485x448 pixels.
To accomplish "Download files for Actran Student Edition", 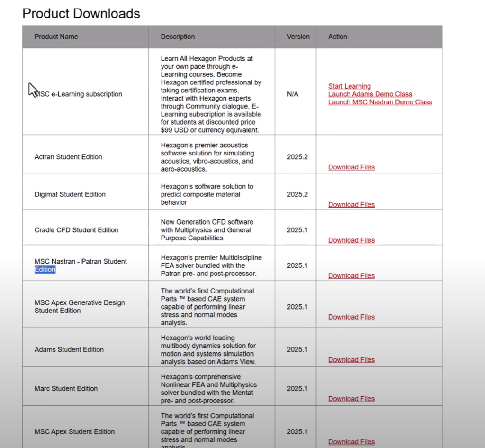I will (x=351, y=167).
